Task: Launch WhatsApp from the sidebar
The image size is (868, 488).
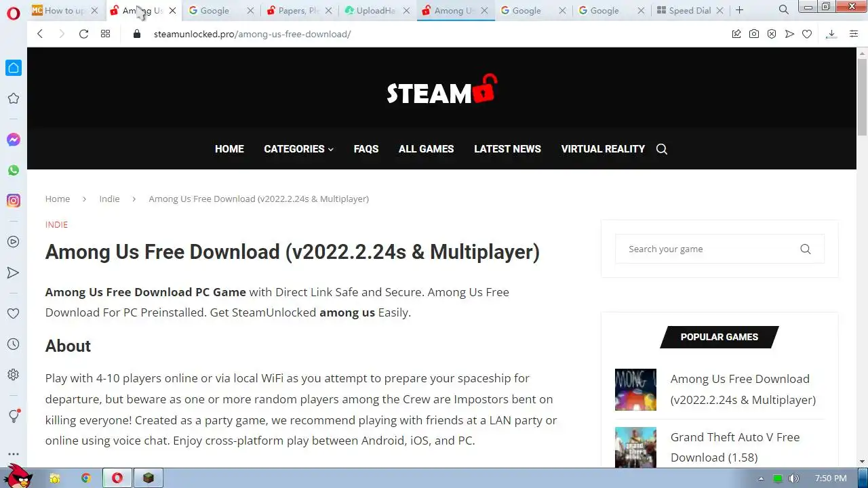Action: click(x=14, y=170)
